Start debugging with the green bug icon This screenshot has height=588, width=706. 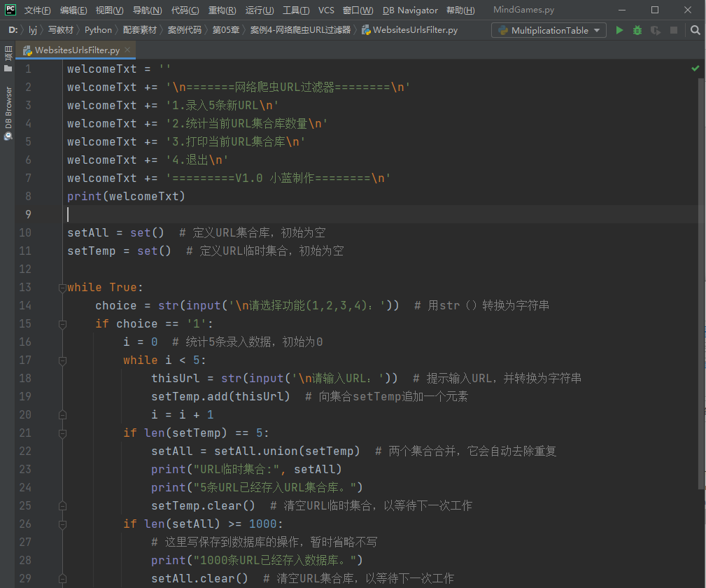tap(637, 30)
